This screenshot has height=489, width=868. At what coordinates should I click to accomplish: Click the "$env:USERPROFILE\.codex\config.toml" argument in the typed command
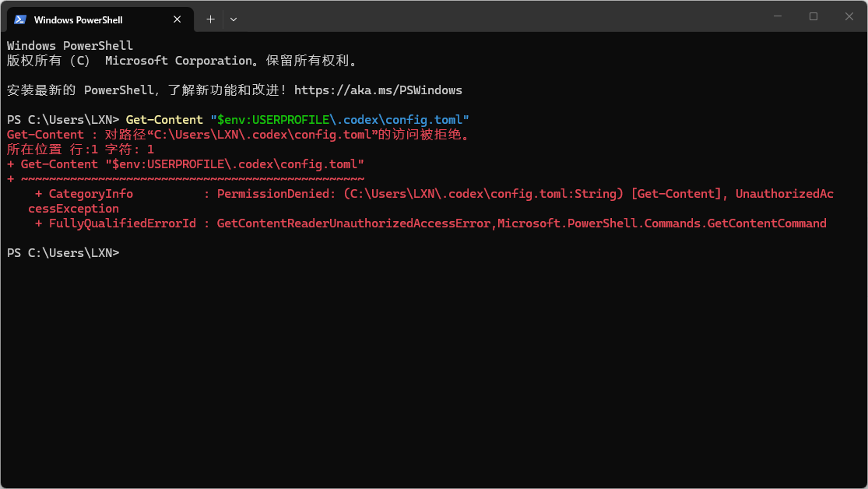pos(340,120)
